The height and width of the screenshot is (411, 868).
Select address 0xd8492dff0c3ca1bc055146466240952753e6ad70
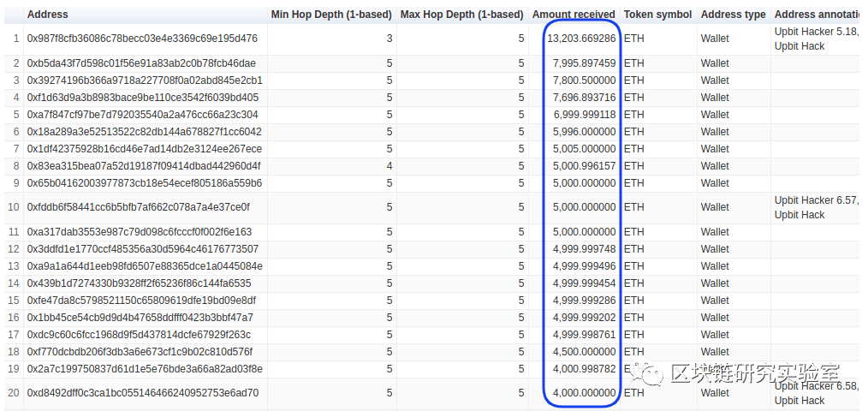click(143, 393)
